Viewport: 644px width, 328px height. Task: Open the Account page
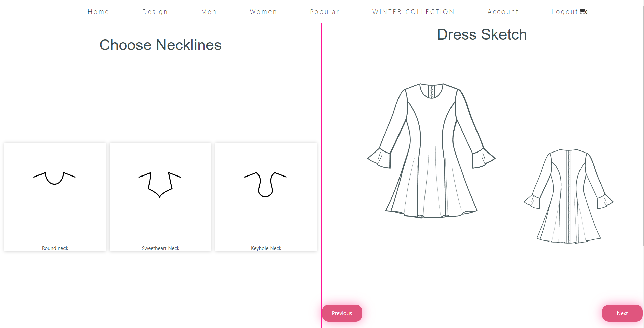503,11
